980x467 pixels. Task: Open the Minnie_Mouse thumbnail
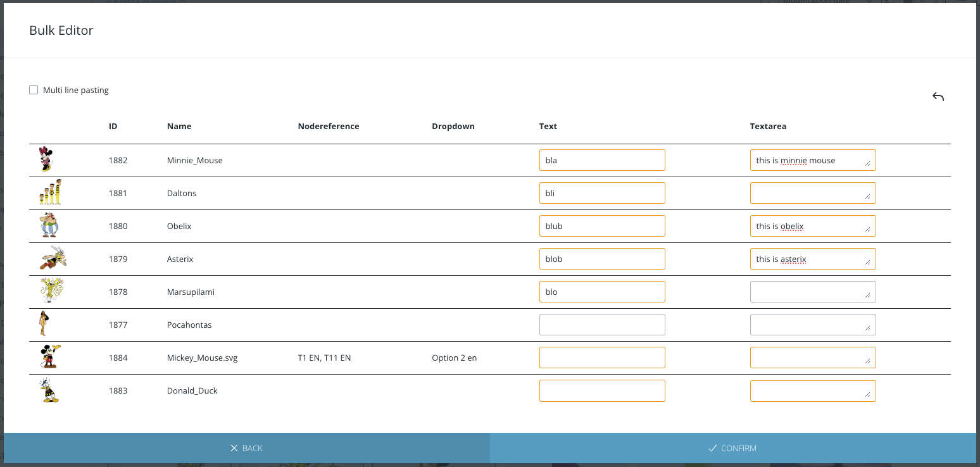pos(46,159)
